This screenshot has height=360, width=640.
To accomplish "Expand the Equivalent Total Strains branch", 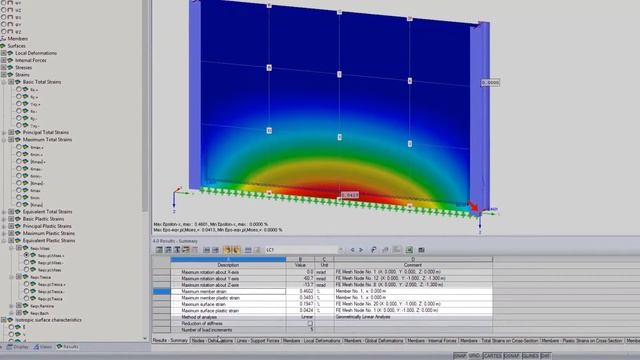I will [4, 212].
